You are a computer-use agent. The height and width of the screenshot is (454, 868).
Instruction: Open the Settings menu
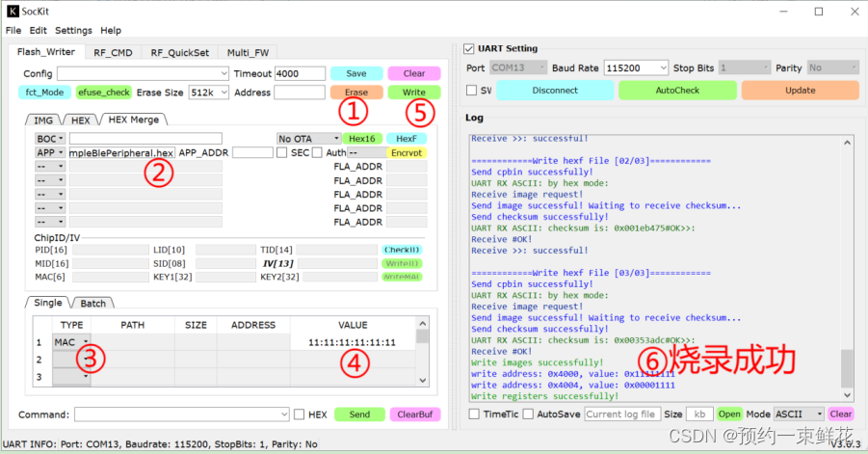pos(73,31)
